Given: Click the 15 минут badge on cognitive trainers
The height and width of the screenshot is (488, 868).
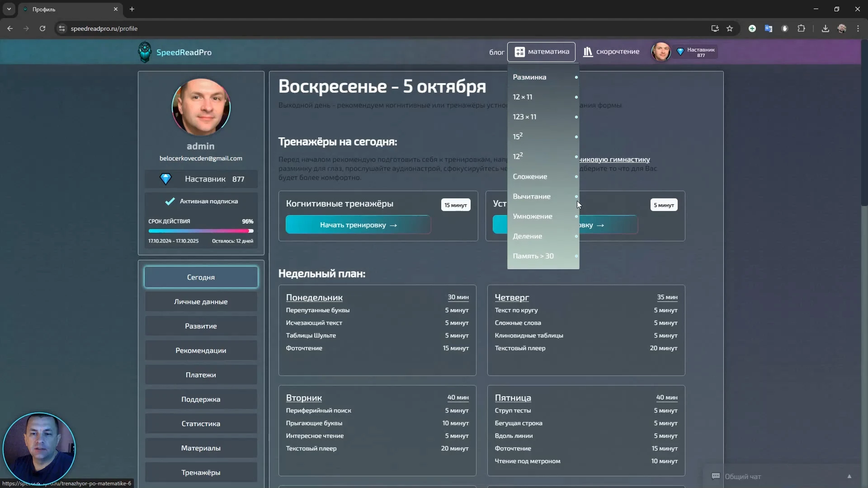Looking at the screenshot, I should click(x=456, y=205).
